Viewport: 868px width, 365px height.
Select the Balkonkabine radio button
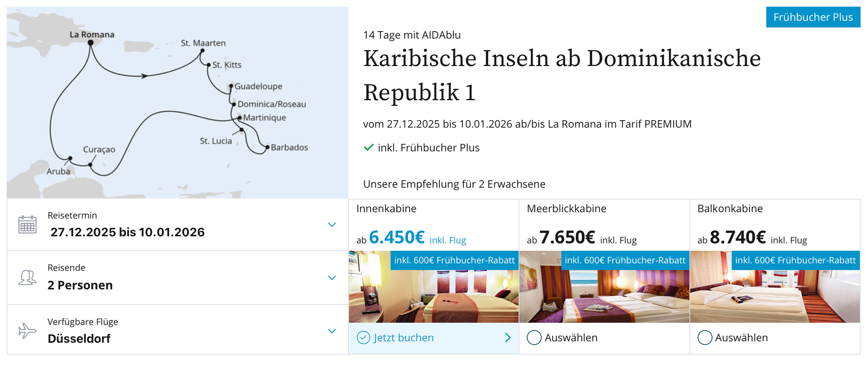click(704, 337)
